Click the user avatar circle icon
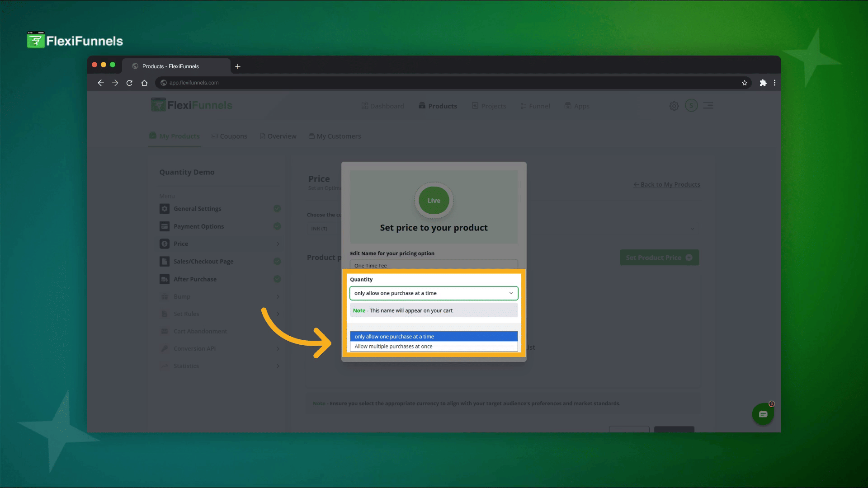The width and height of the screenshot is (868, 488). click(691, 105)
